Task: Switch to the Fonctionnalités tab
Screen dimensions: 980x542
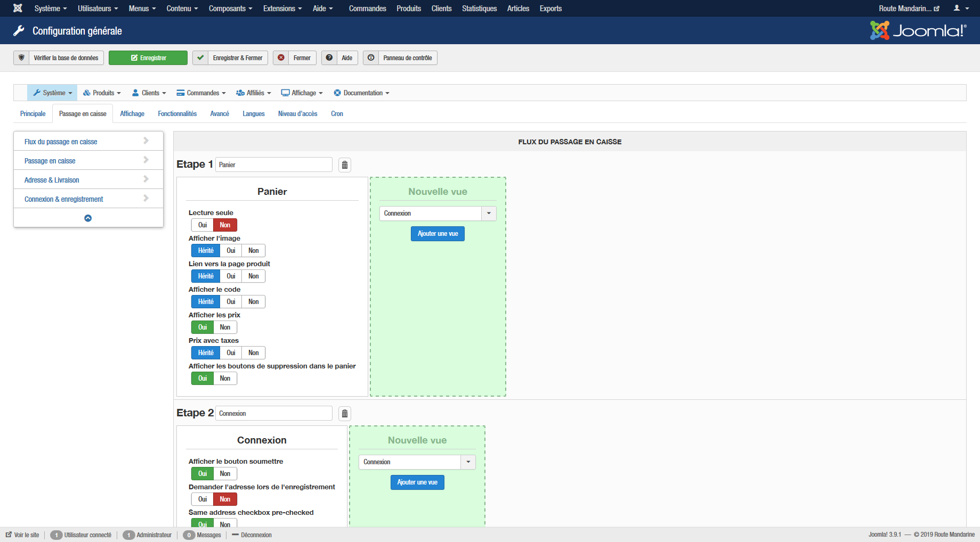Action: coord(177,113)
